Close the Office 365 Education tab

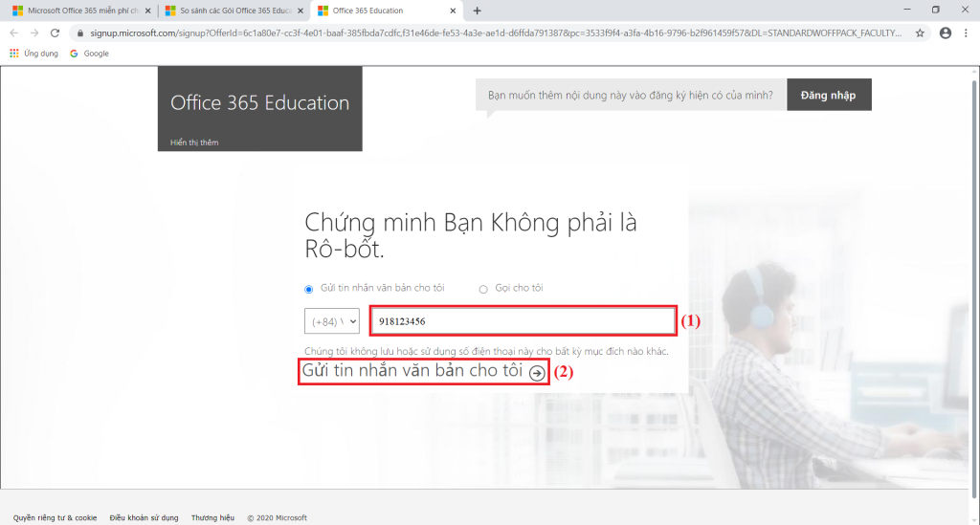coord(453,11)
